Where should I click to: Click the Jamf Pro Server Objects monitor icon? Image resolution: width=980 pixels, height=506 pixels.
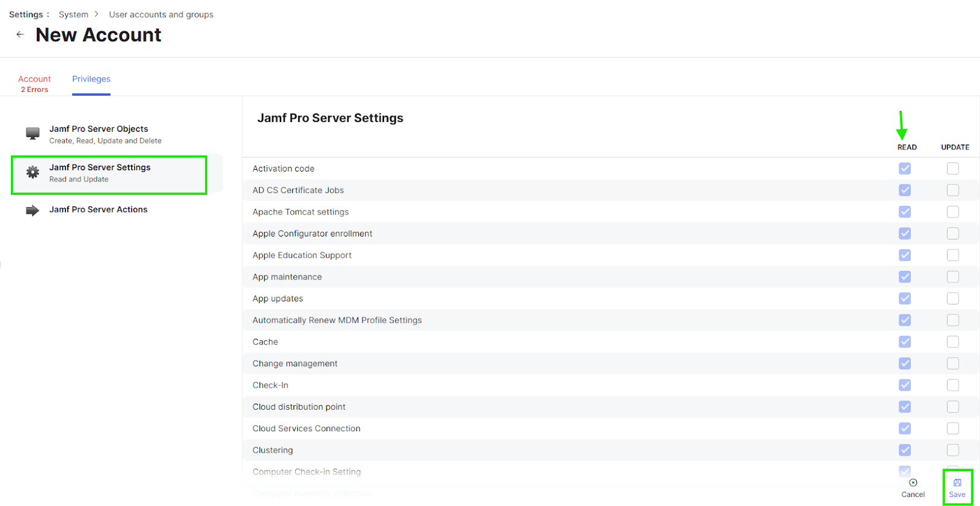[x=32, y=134]
